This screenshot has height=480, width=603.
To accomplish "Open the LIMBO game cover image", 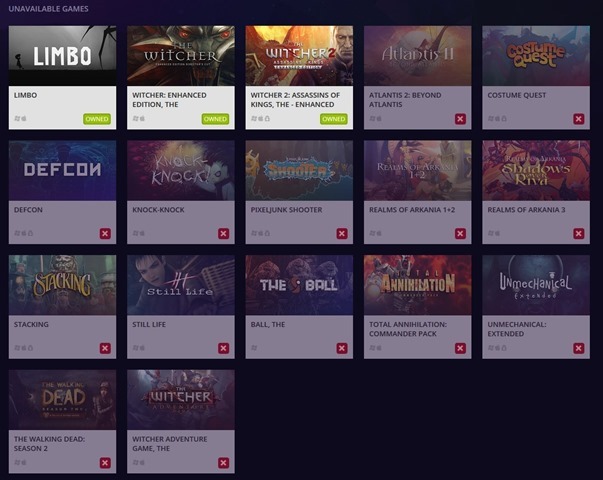I will [x=62, y=55].
